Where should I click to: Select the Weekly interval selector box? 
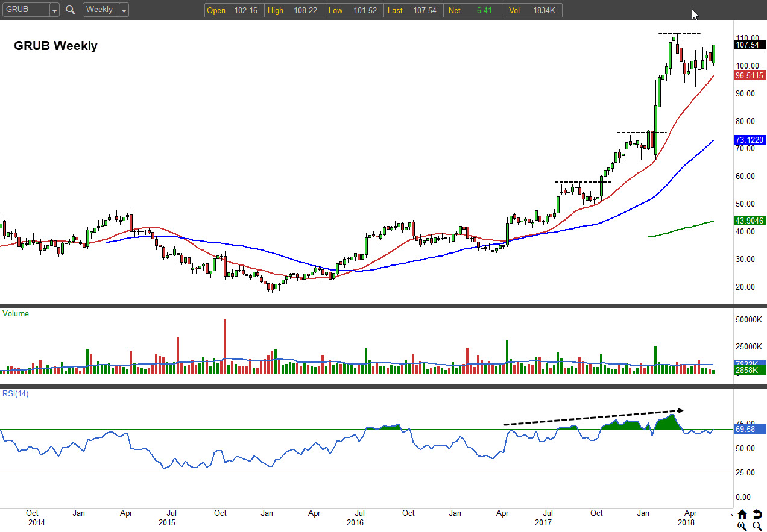[x=100, y=10]
